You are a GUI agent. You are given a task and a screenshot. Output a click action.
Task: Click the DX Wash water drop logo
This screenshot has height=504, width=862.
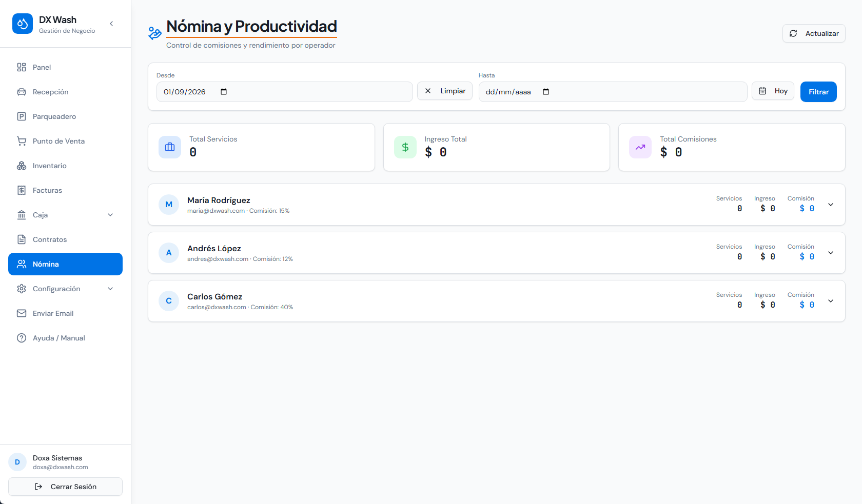(23, 24)
